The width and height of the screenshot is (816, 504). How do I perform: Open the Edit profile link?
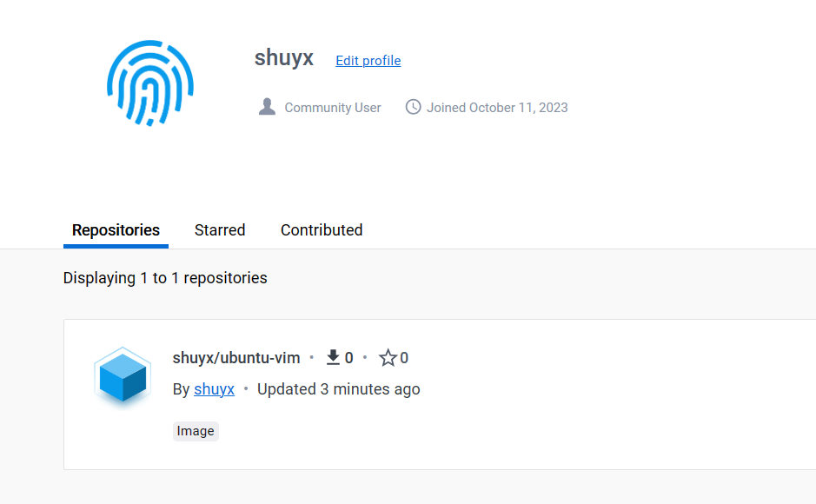tap(368, 60)
